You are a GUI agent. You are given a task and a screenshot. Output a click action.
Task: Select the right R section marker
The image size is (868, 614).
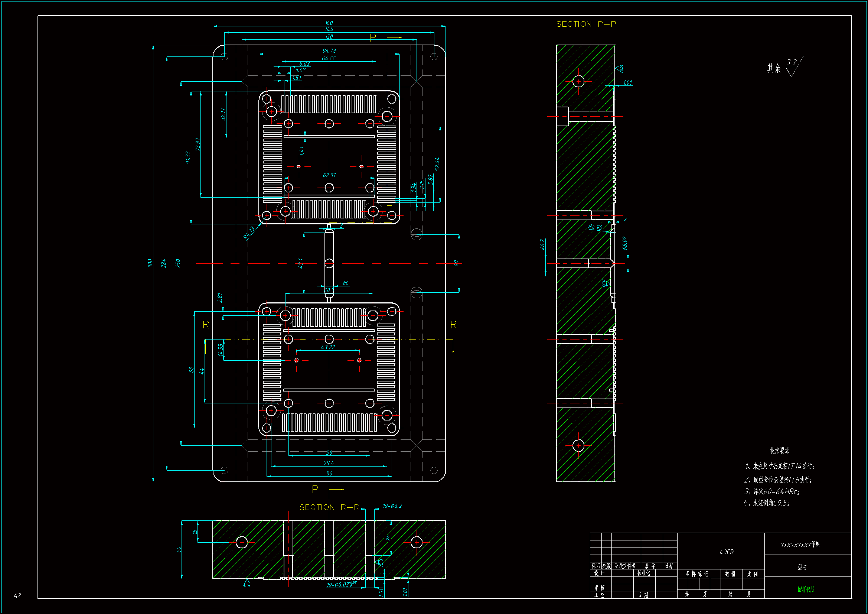pos(453,325)
